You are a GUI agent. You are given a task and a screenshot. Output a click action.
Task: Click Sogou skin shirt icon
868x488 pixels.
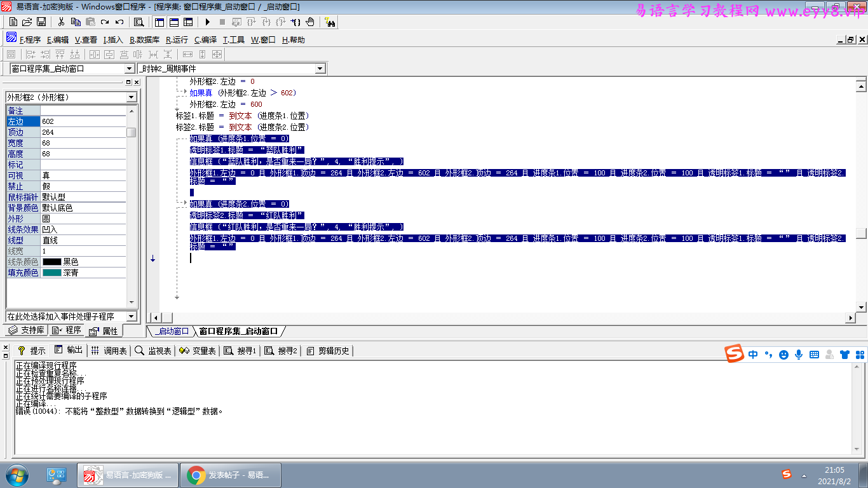[844, 355]
